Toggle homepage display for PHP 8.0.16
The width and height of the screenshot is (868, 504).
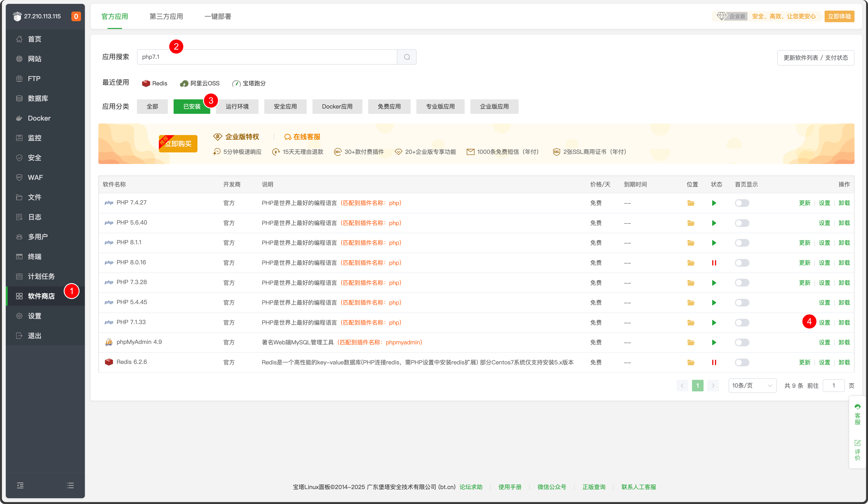tap(742, 263)
